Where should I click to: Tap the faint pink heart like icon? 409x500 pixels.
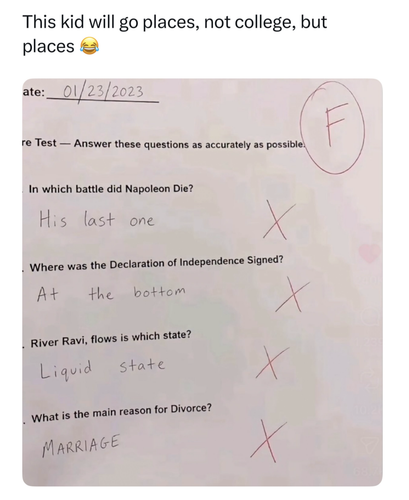pos(370,253)
